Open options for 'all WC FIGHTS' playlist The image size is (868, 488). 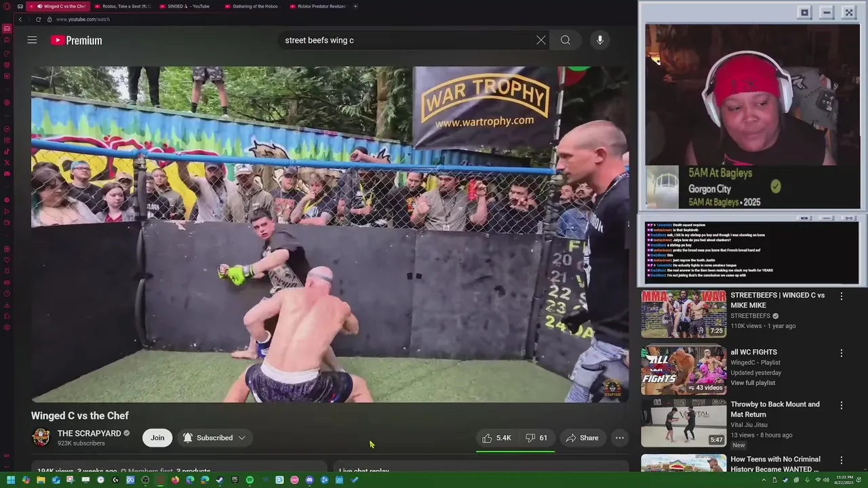click(x=842, y=353)
